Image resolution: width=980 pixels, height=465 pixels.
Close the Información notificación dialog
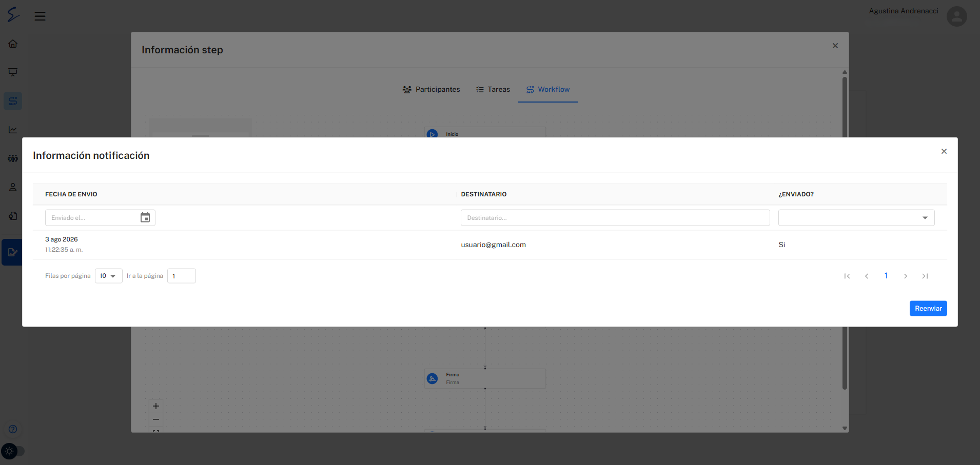944,151
